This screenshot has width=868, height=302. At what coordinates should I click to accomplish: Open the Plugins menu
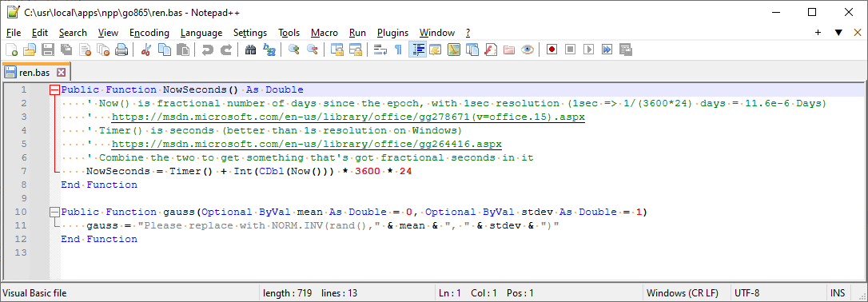click(393, 33)
